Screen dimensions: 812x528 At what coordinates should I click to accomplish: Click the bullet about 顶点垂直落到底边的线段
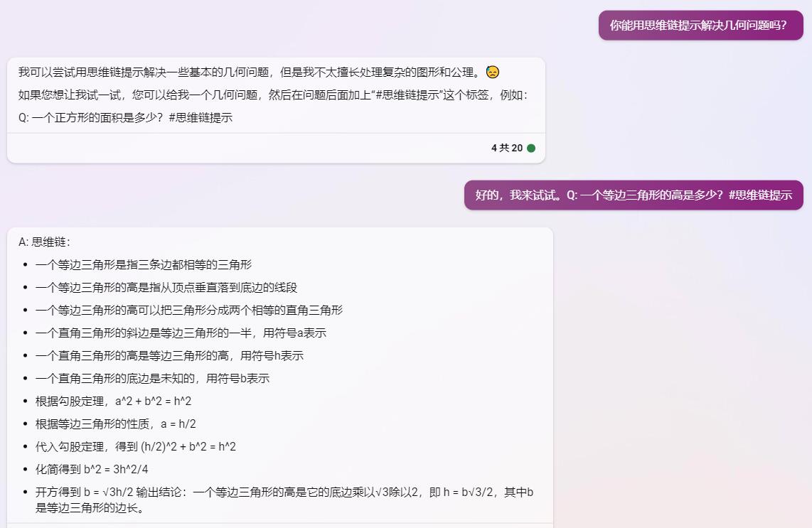pyautogui.click(x=166, y=287)
